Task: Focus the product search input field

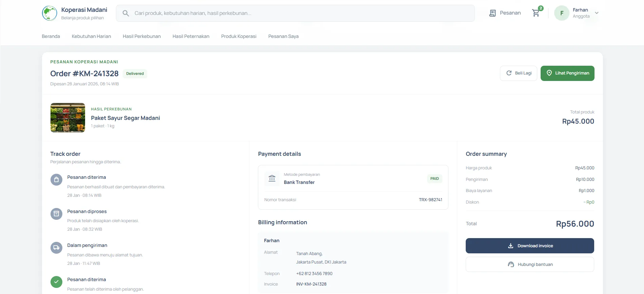Action: click(x=295, y=13)
